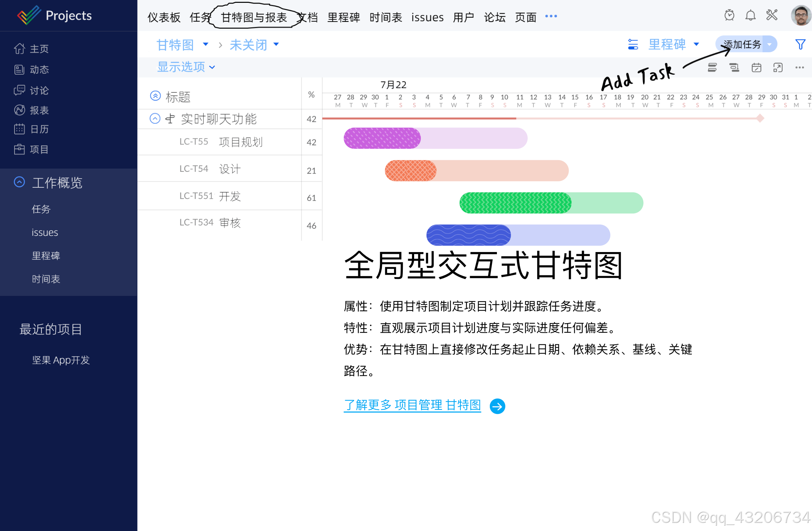
Task: Collapse the 实时聊天功能 task group
Action: (x=155, y=119)
